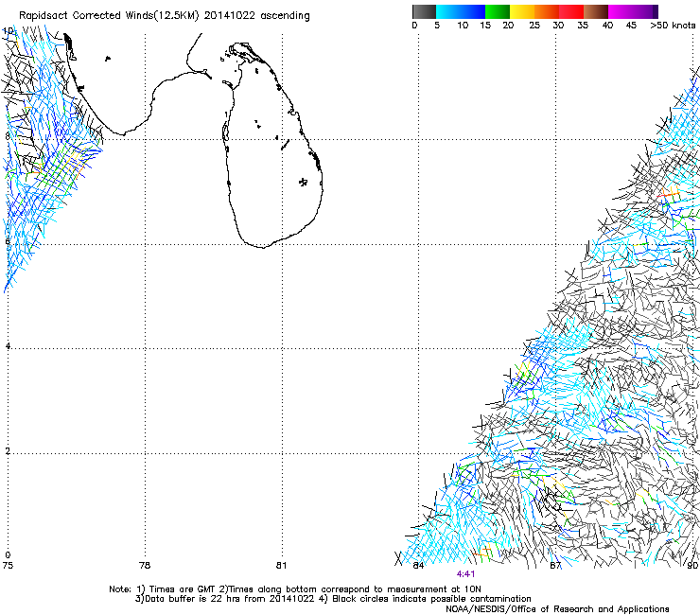Click the note 'Data buffer is 22 hrs'

[x=193, y=599]
